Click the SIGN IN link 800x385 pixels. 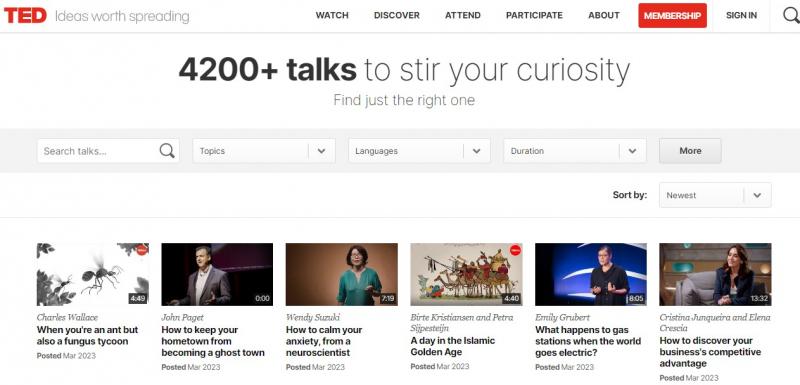pos(741,15)
